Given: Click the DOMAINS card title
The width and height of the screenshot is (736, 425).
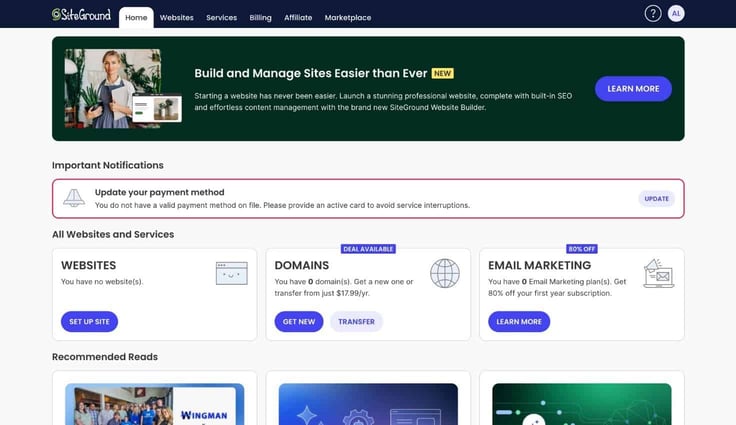Looking at the screenshot, I should pos(302,265).
